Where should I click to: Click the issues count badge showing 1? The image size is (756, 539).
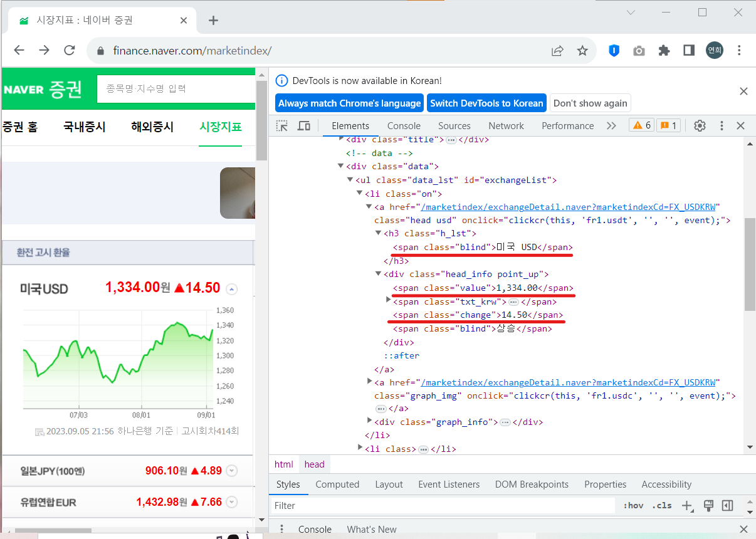tap(668, 125)
